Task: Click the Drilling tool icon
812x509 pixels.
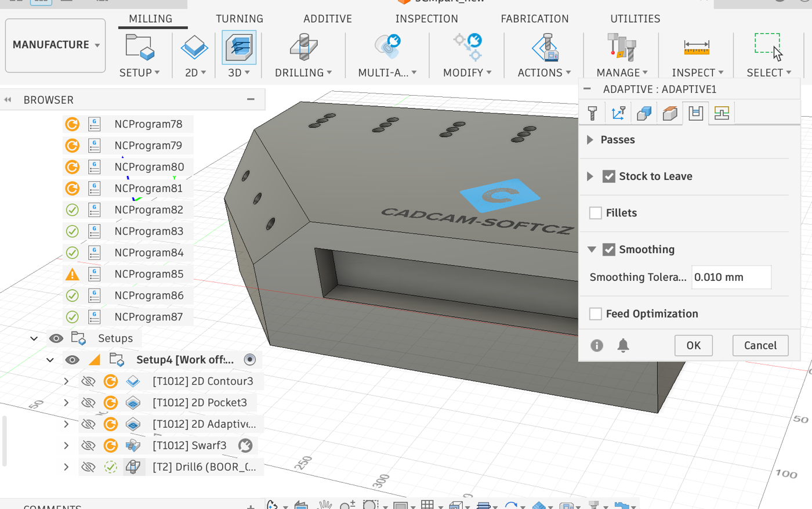Action: [x=303, y=47]
